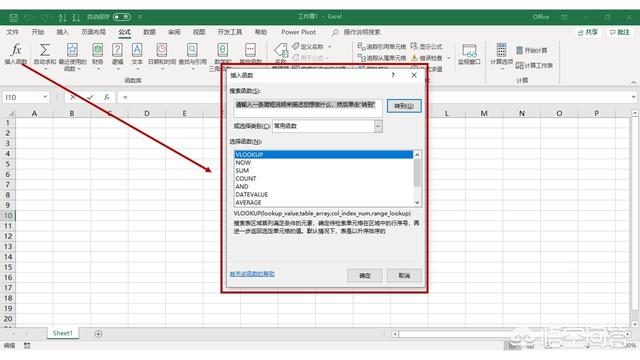Click the Share (共享) button
The height and width of the screenshot is (360, 640).
588,32
